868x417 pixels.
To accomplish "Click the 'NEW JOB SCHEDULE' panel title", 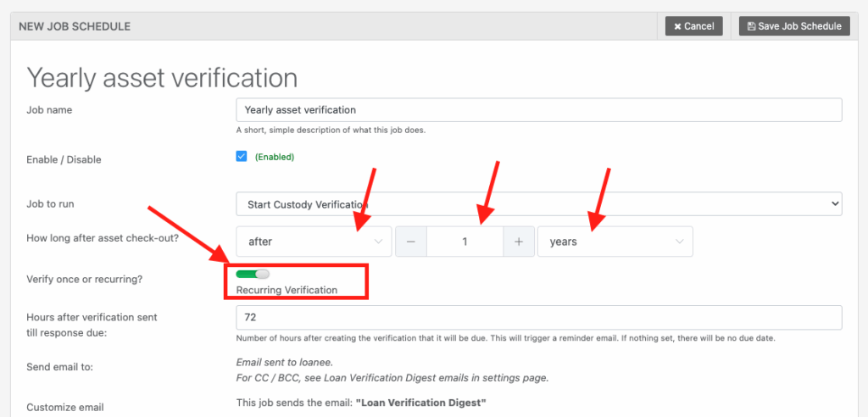I will 75,26.
